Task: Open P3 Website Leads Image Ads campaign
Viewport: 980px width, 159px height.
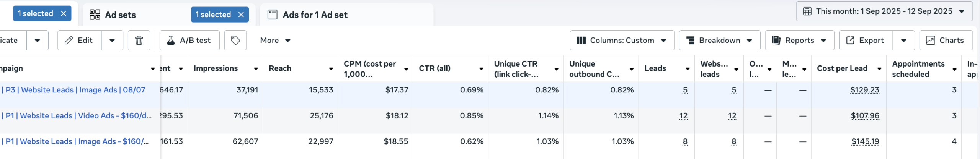Action: (75, 90)
